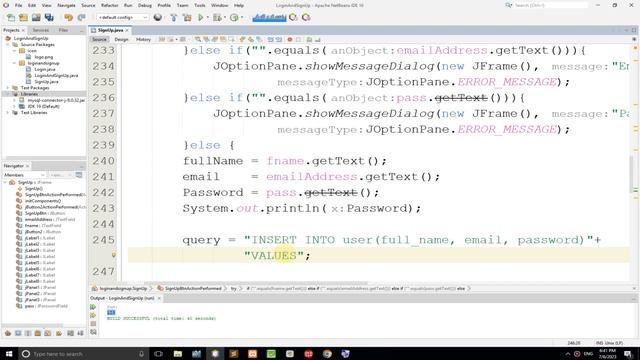This screenshot has height=360, width=640.
Task: Click the lightbulb hint on line 246
Action: pos(114,255)
